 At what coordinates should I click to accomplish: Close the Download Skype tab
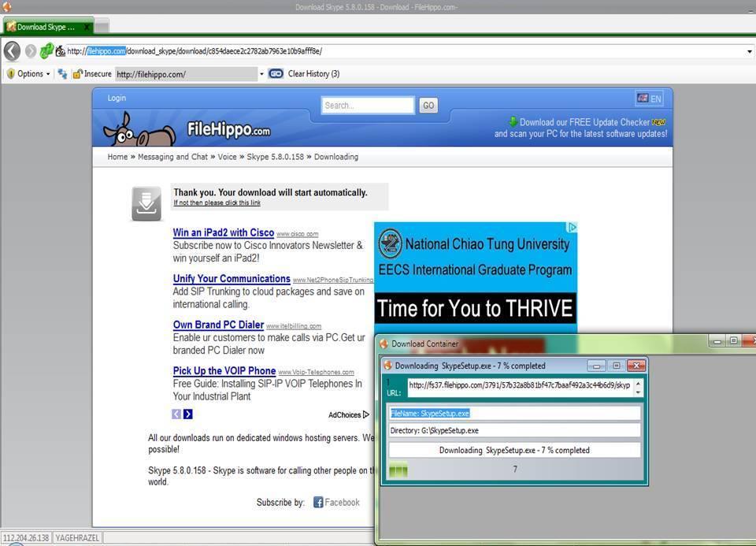point(87,27)
